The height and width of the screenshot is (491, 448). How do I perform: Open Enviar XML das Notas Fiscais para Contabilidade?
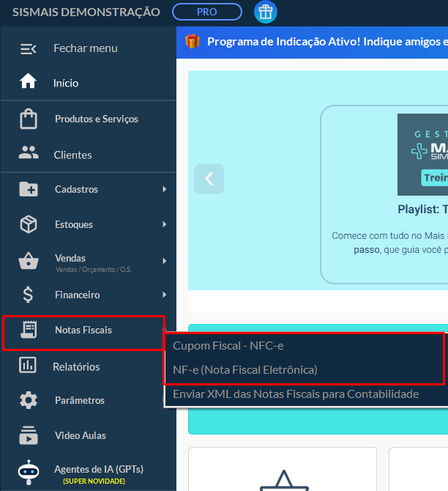[x=296, y=394]
